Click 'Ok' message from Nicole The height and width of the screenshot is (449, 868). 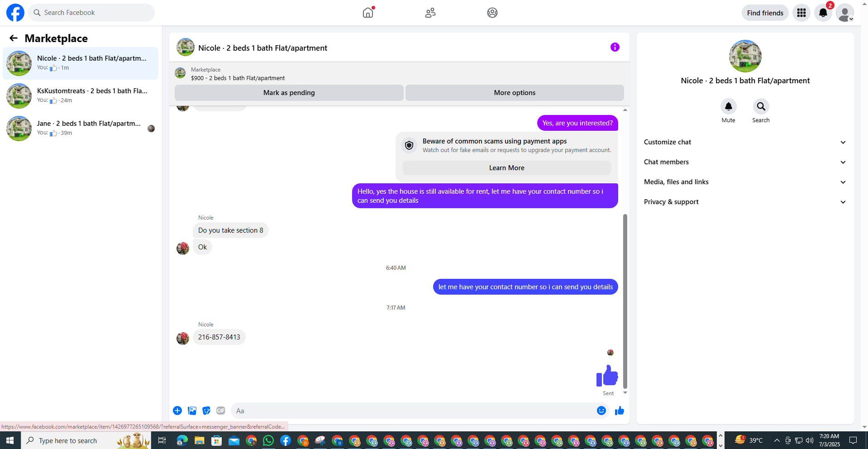point(202,247)
